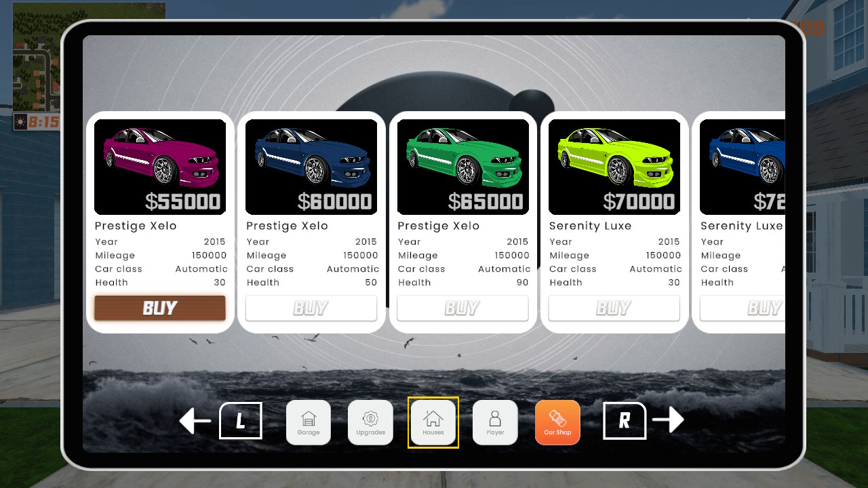Click the L shoulder button icon

coord(241,421)
